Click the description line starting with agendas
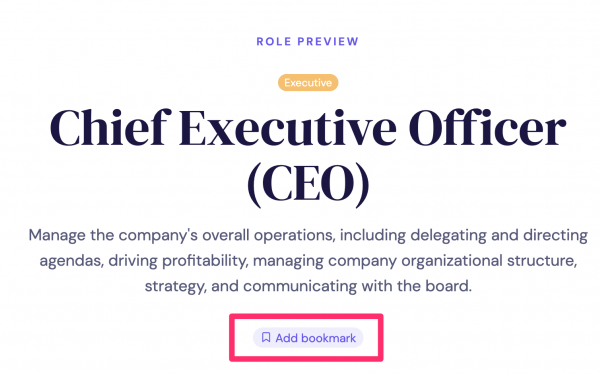 (x=308, y=261)
